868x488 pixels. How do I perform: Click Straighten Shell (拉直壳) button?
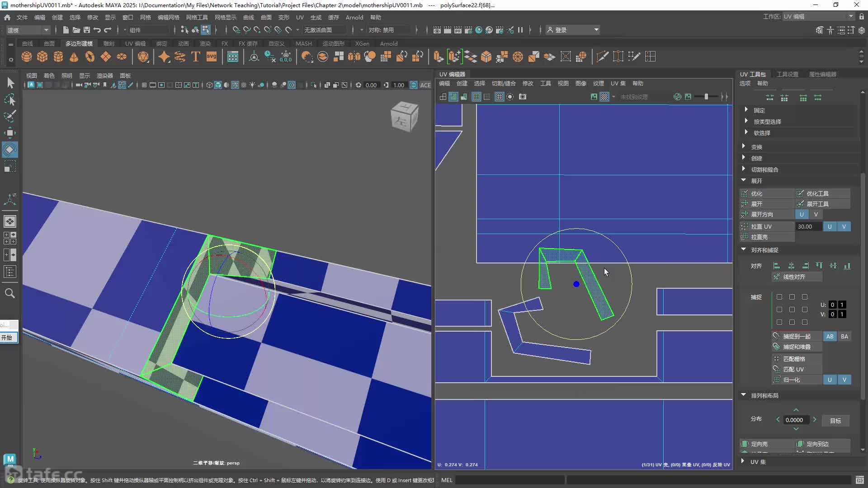[767, 237]
